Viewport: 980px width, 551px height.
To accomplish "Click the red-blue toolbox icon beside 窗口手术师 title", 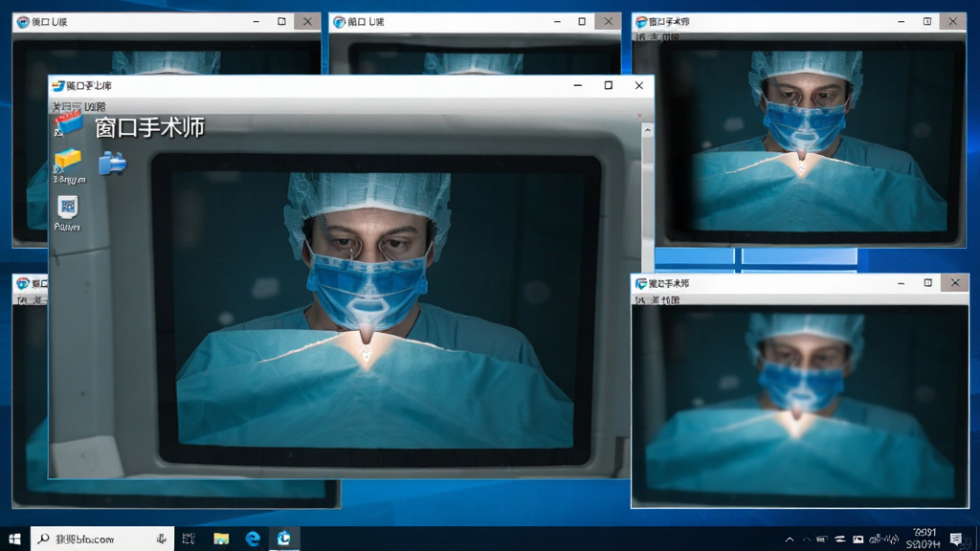I will pyautogui.click(x=68, y=123).
